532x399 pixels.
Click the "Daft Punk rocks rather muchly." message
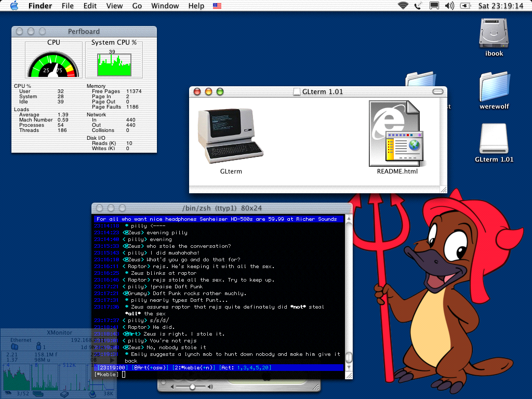tap(199, 294)
